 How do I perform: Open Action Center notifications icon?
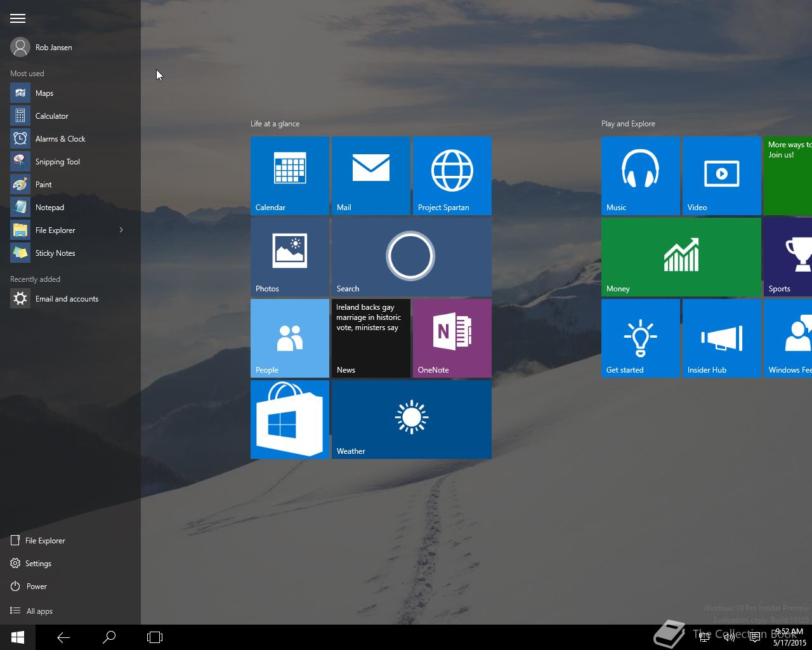(755, 637)
